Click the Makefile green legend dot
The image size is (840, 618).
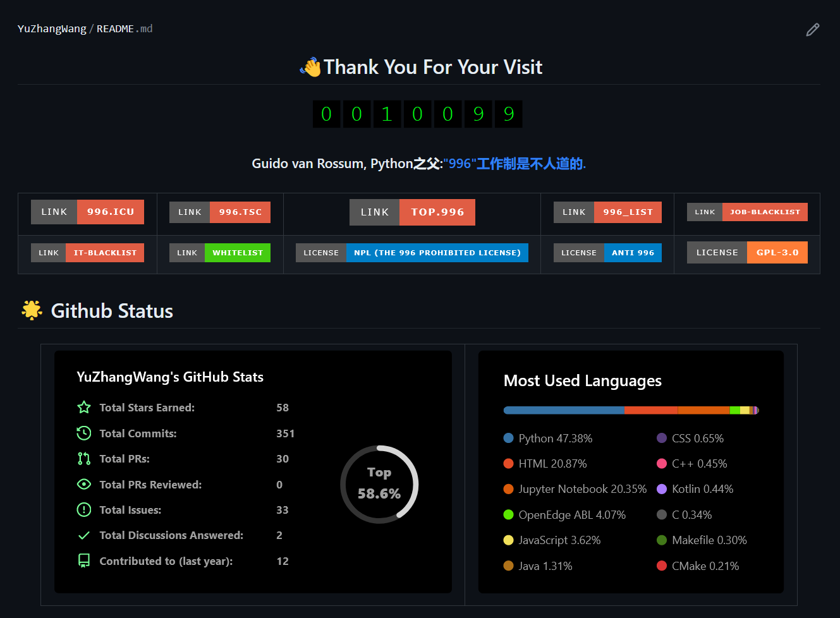(x=662, y=540)
